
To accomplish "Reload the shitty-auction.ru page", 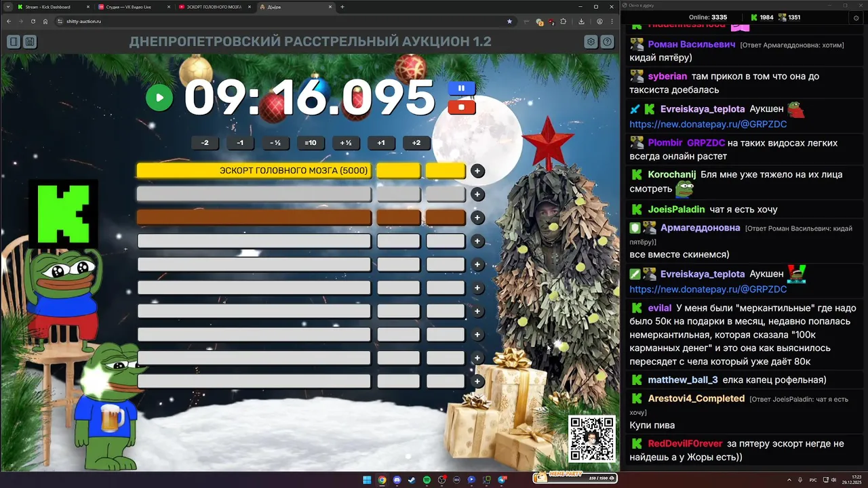I will pos(33,21).
